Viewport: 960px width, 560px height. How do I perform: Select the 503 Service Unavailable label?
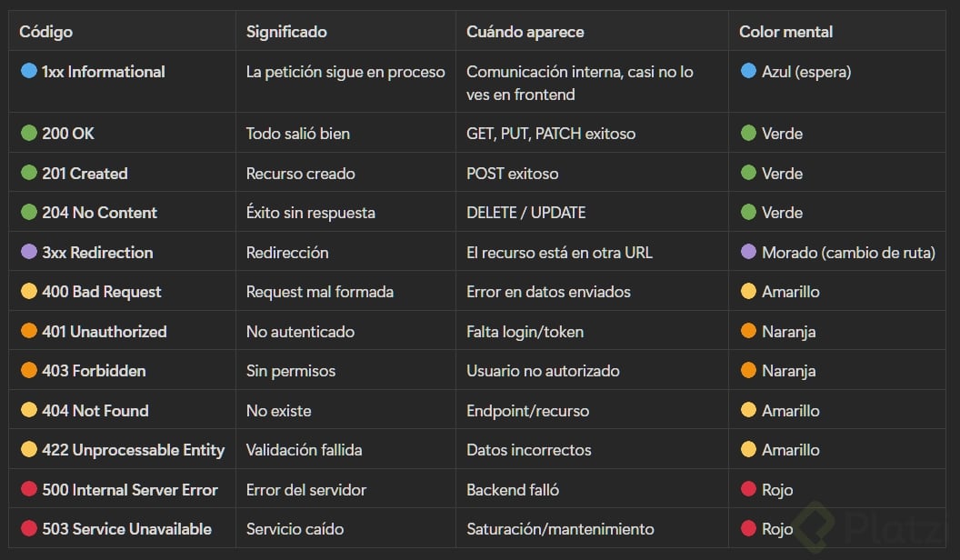click(126, 528)
